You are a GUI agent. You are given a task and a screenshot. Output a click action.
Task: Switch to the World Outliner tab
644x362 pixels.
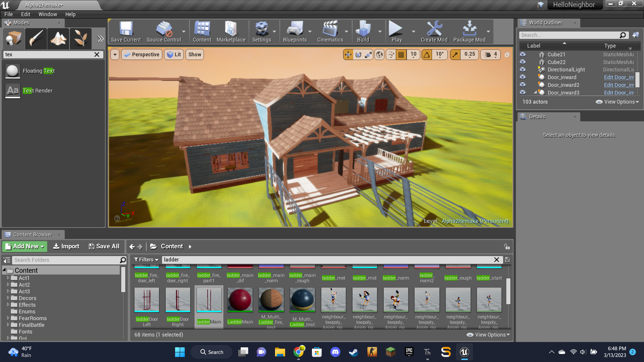[545, 23]
